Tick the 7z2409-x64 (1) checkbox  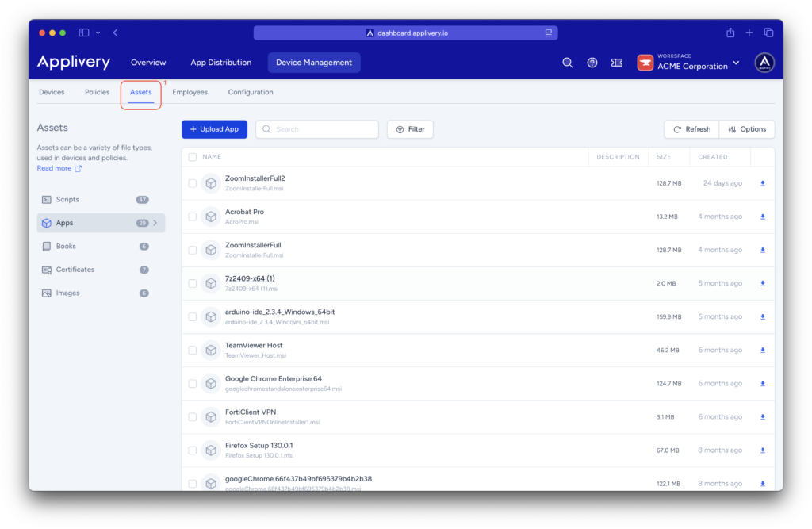(193, 283)
